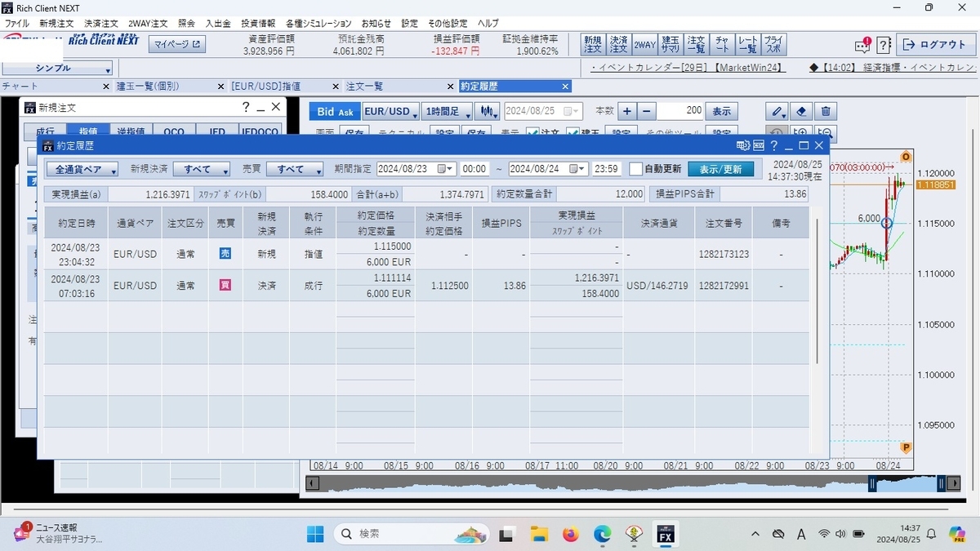Open the 1時間足 timeframe dropdown
Screen dimensions: 980x551
(448, 111)
